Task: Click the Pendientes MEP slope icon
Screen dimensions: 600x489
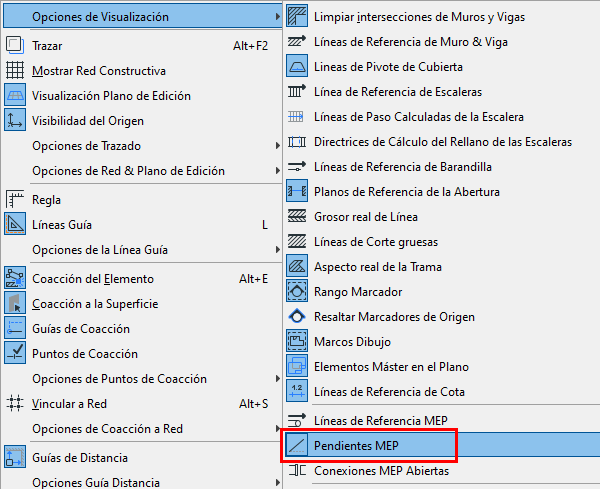Action: (297, 445)
